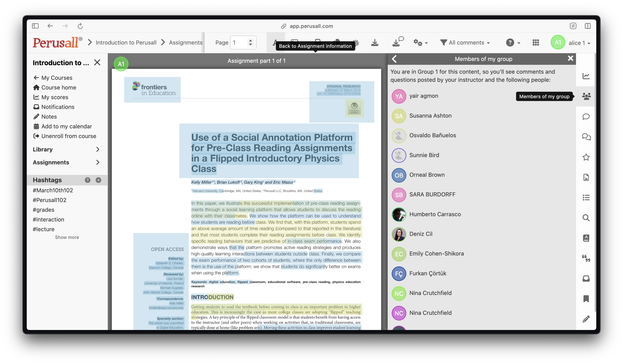Close the Introduction to course sidebar
The image size is (623, 364).
(x=97, y=63)
